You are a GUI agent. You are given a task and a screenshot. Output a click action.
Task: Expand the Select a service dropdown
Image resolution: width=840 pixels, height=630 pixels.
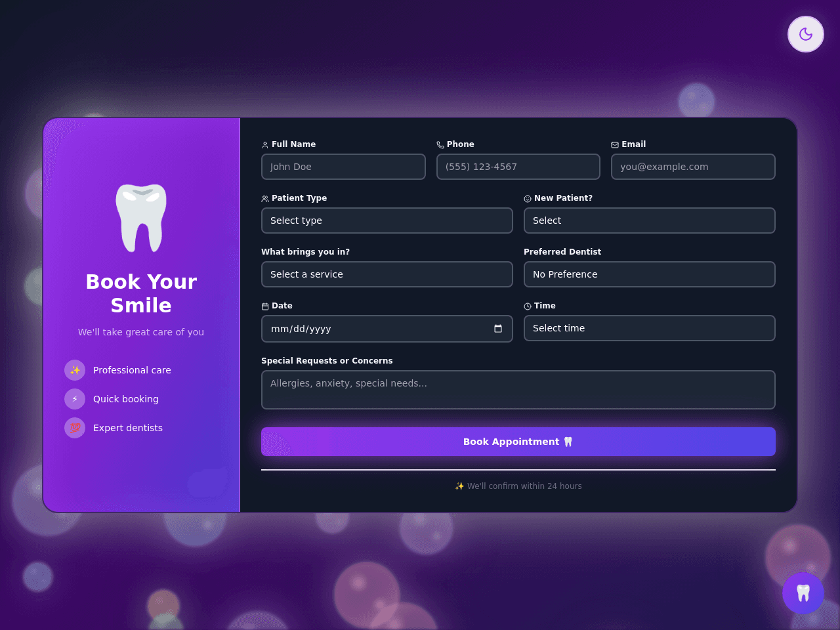387,274
